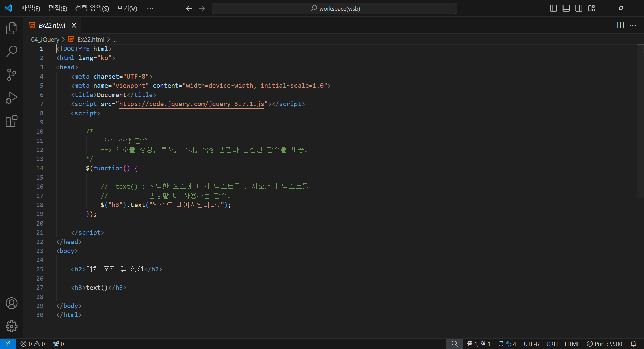
Task: Open notifications bell in status bar
Action: (633, 344)
